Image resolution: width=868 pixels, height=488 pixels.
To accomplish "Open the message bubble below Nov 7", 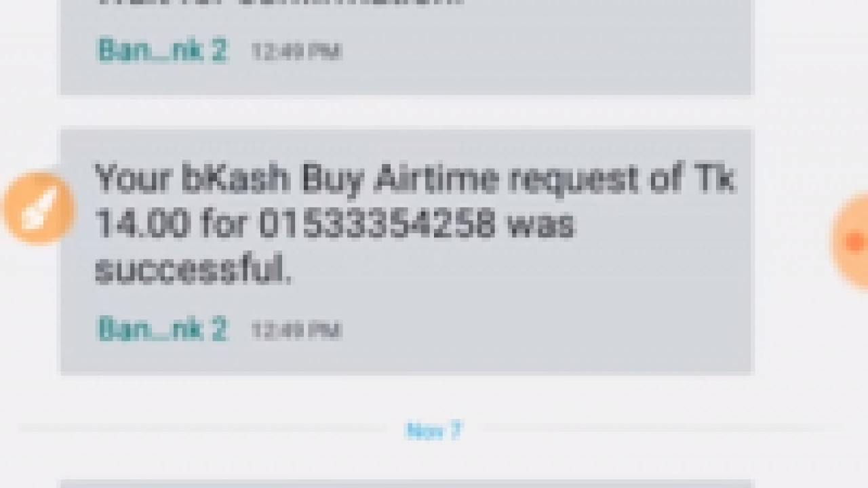I will (407, 484).
